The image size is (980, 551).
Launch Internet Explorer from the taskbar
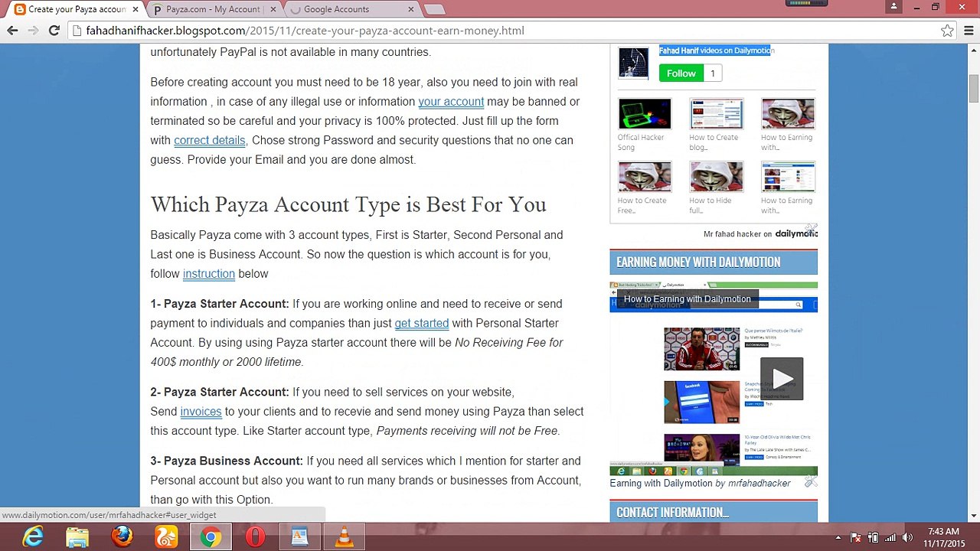pos(33,537)
